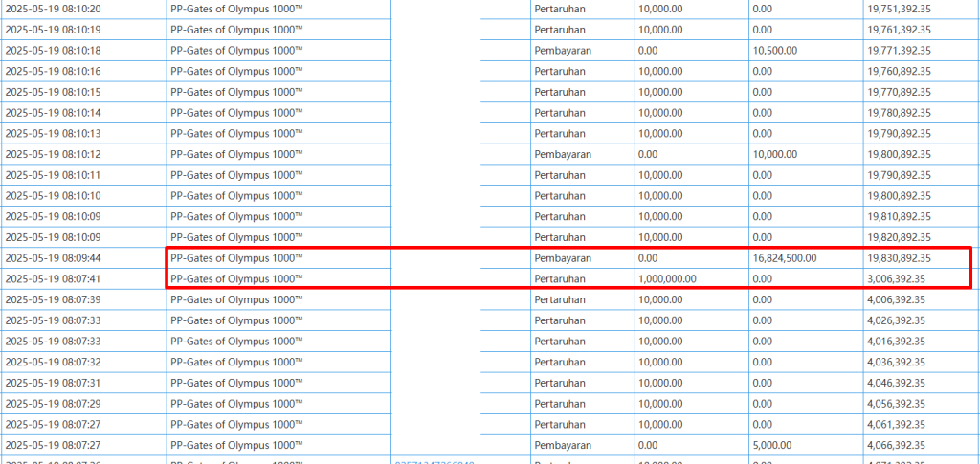Viewport: 980px width, 464px height.
Task: Click the balance value 4,006,392.35
Action: [x=896, y=299]
